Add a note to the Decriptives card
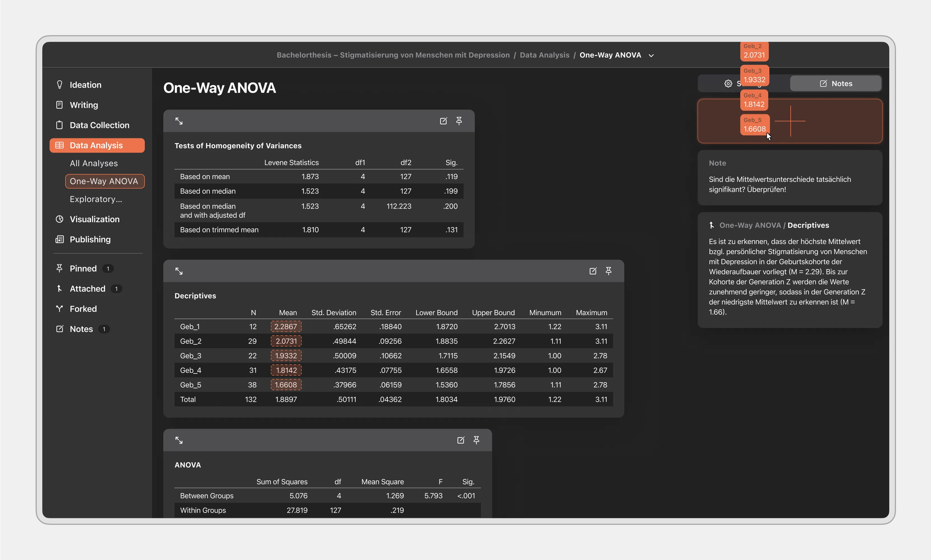The image size is (931, 560). 593,271
